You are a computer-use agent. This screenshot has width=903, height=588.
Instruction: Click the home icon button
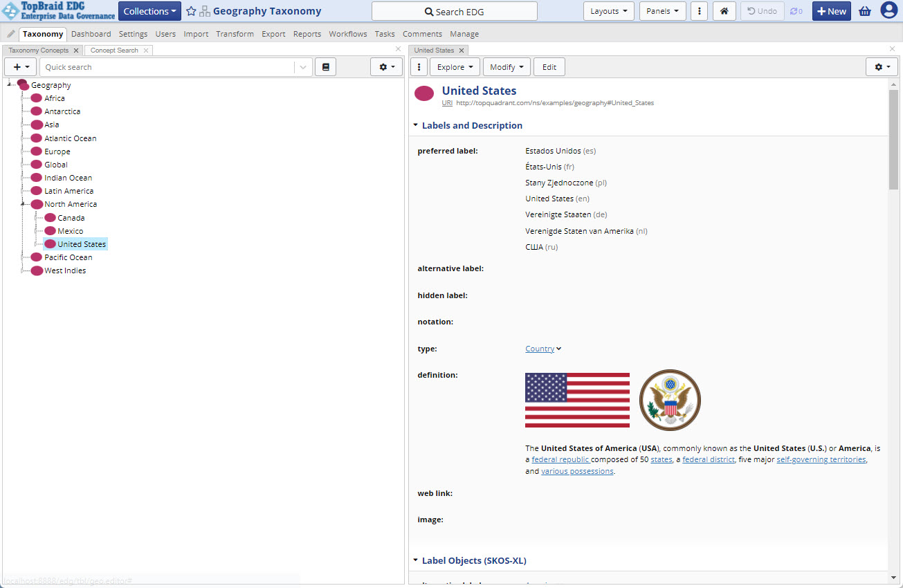724,11
